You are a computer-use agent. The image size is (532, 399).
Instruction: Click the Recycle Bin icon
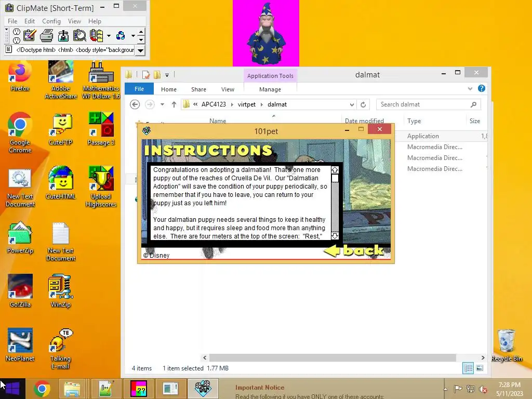coord(507,345)
